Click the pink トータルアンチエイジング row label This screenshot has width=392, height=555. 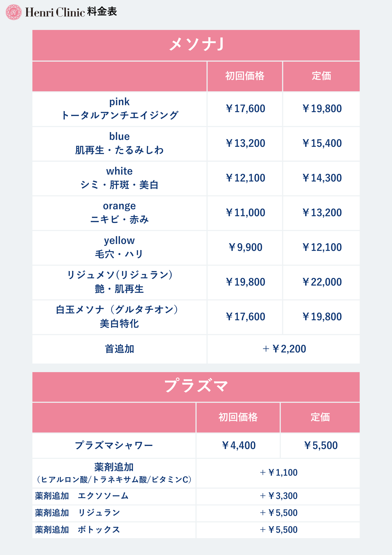(x=119, y=109)
